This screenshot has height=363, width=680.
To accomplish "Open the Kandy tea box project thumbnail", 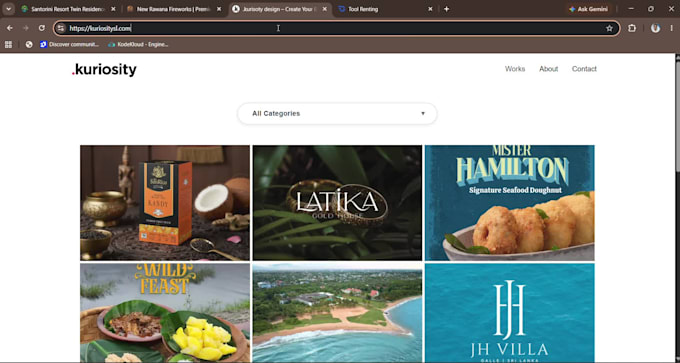I will coord(165,203).
